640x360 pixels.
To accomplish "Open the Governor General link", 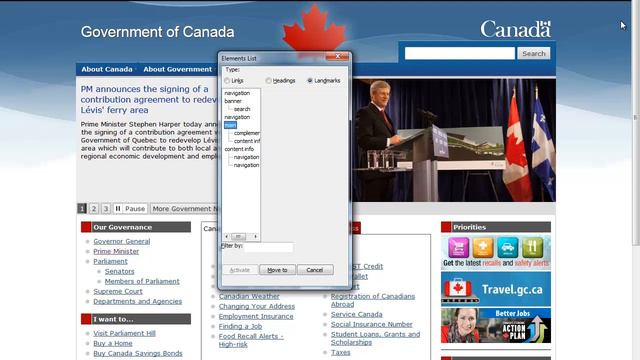I will [122, 241].
